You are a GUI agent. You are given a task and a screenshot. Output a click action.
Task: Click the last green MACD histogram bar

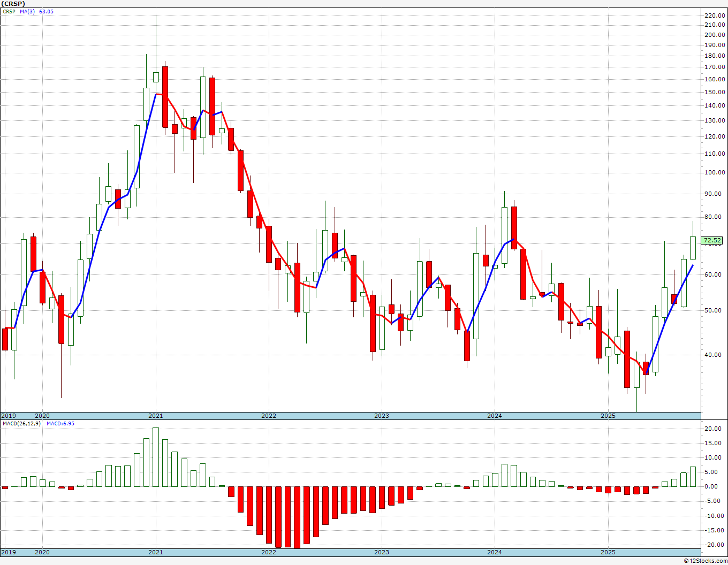point(693,476)
